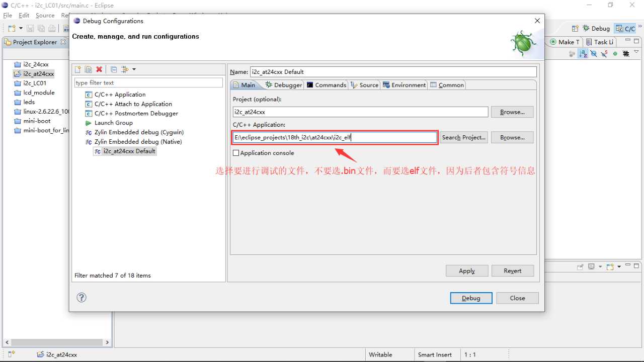Select Zylin Embedded debug (Cygwin)
The width and height of the screenshot is (644, 362).
click(x=134, y=132)
